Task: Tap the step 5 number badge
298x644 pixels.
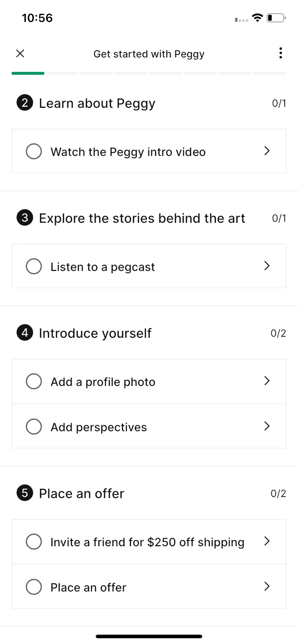Action: 25,493
